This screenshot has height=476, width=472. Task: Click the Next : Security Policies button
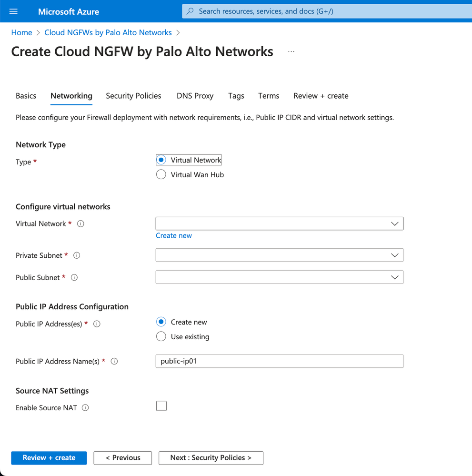211,458
